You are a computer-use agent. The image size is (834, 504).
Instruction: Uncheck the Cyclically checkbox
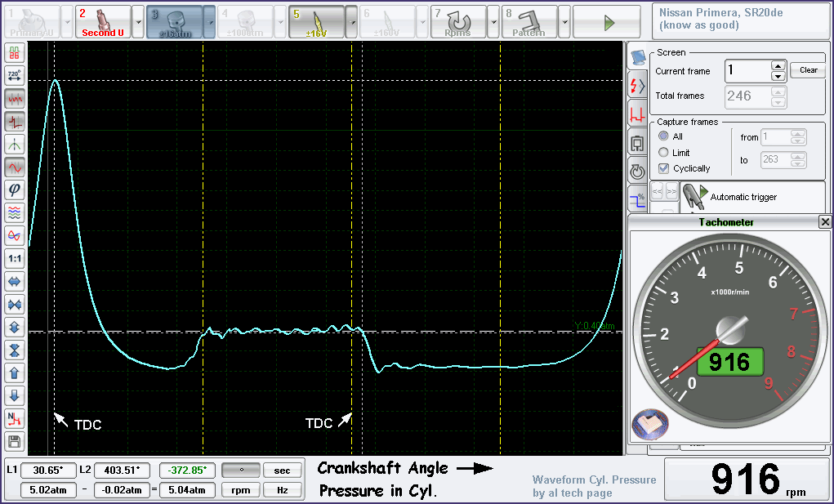(664, 168)
